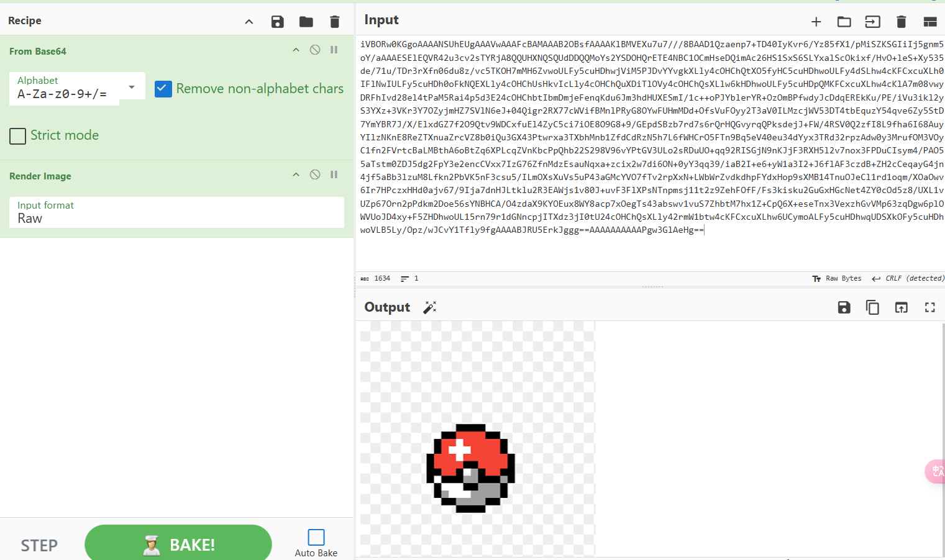Viewport: 945px width, 560px height.
Task: Uncheck Remove non-alphabet chars
Action: click(162, 89)
